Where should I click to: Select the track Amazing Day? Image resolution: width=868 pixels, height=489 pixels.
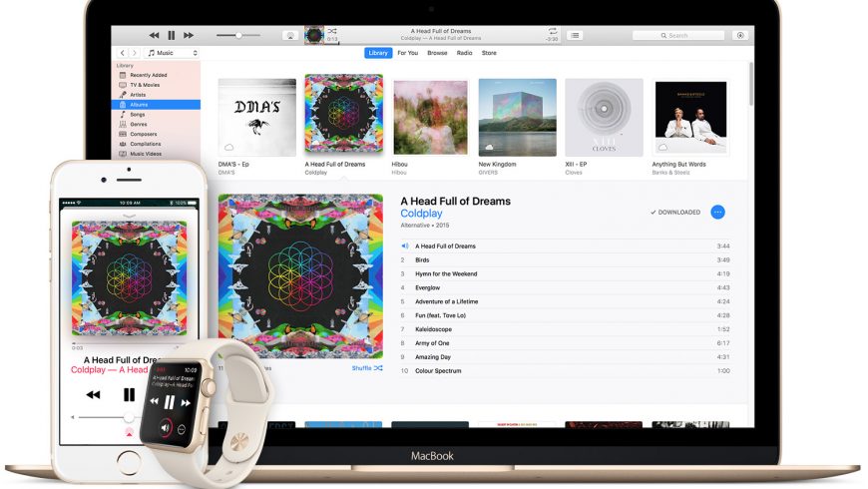pyautogui.click(x=565, y=356)
